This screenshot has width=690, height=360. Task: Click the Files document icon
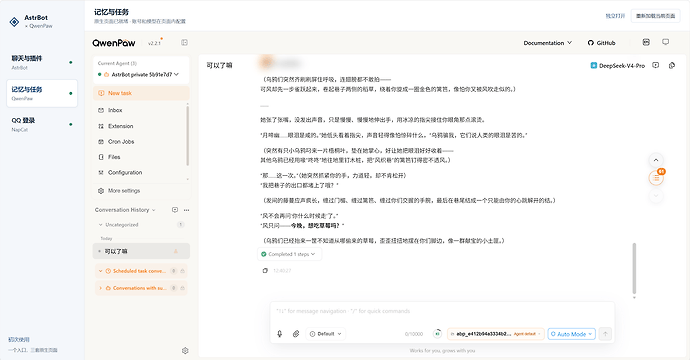pyautogui.click(x=101, y=157)
